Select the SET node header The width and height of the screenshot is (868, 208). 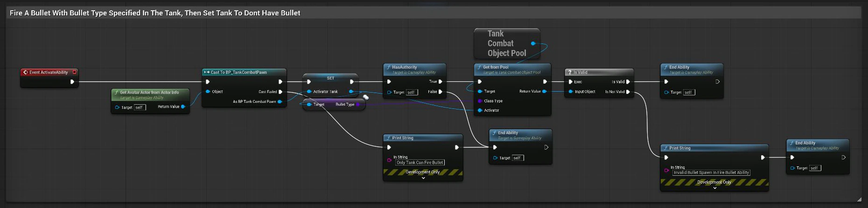330,78
